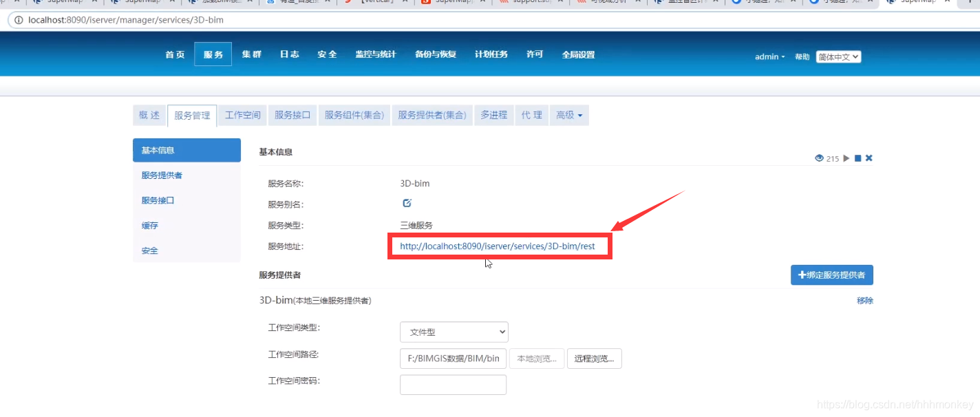Switch to the 工作空间 tab
Viewport: 980px width, 417px height.
click(x=243, y=115)
